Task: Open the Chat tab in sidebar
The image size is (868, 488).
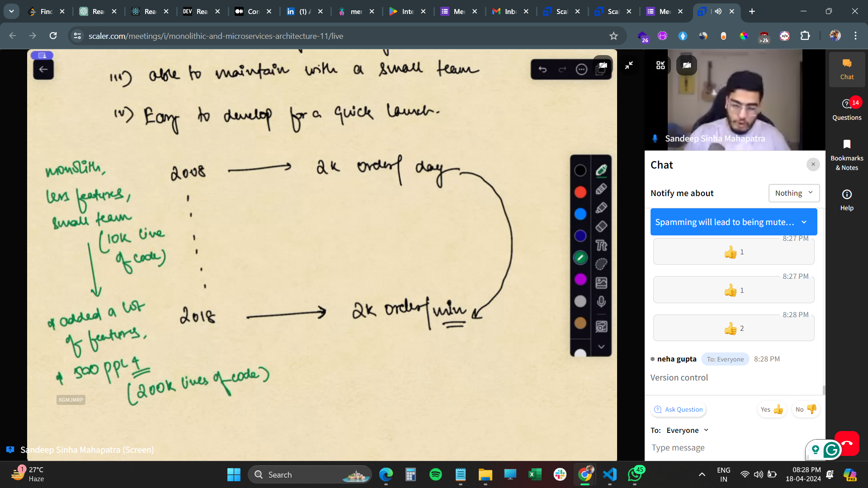Action: click(x=847, y=69)
